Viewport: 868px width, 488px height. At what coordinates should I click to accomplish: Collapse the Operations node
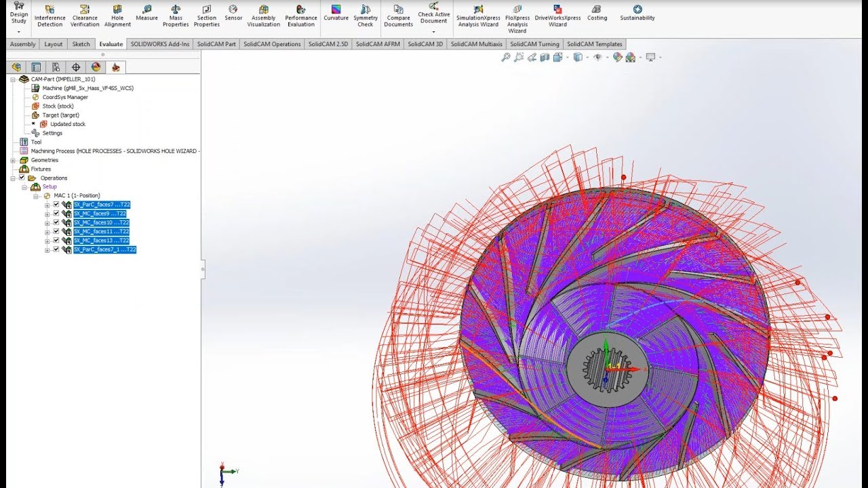pyautogui.click(x=13, y=178)
